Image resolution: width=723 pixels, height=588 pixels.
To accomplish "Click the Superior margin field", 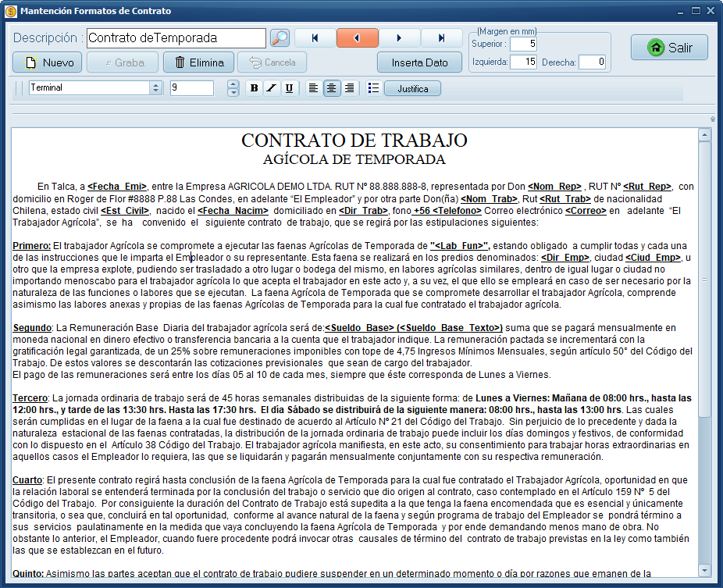I will click(523, 44).
